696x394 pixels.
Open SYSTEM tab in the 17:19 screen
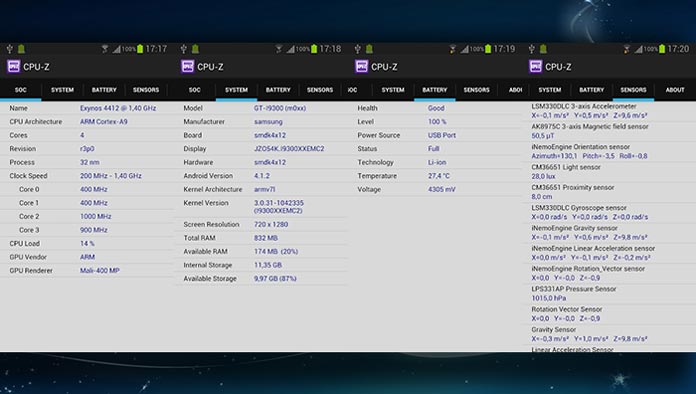[x=393, y=90]
